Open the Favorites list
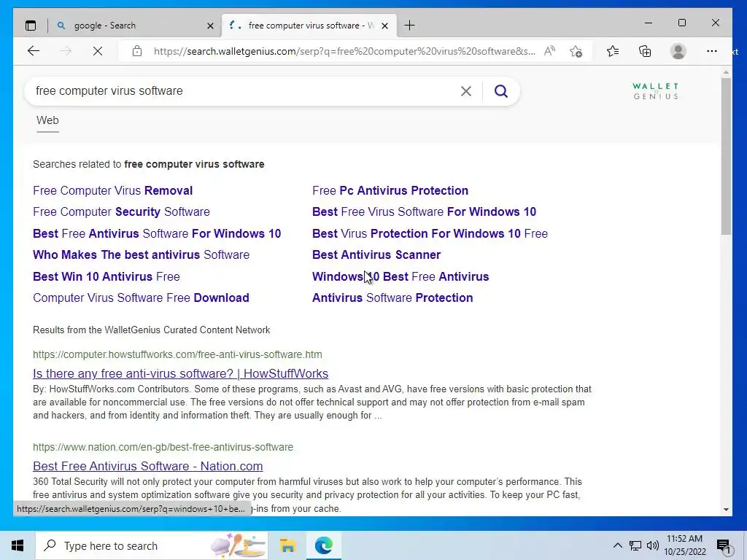Image resolution: width=747 pixels, height=560 pixels. coord(613,51)
